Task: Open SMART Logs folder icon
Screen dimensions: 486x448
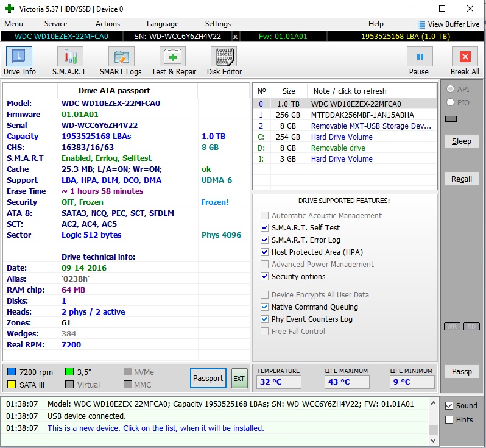Action: (x=121, y=57)
